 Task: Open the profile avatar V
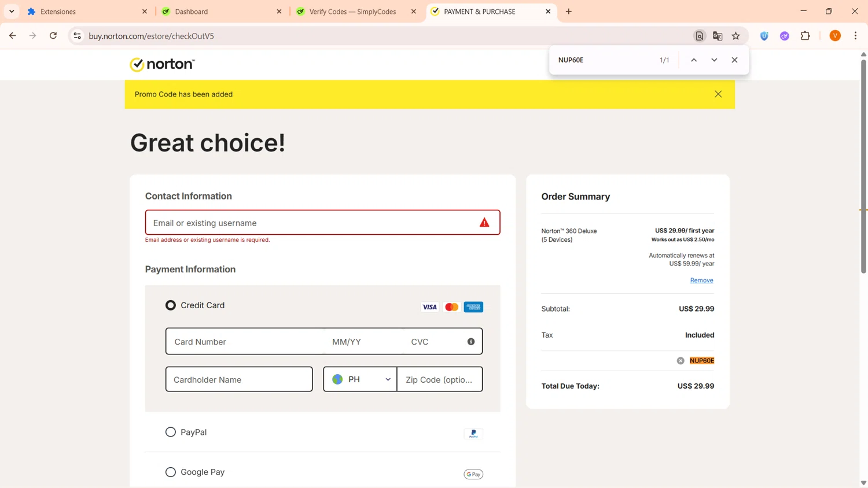click(x=835, y=36)
